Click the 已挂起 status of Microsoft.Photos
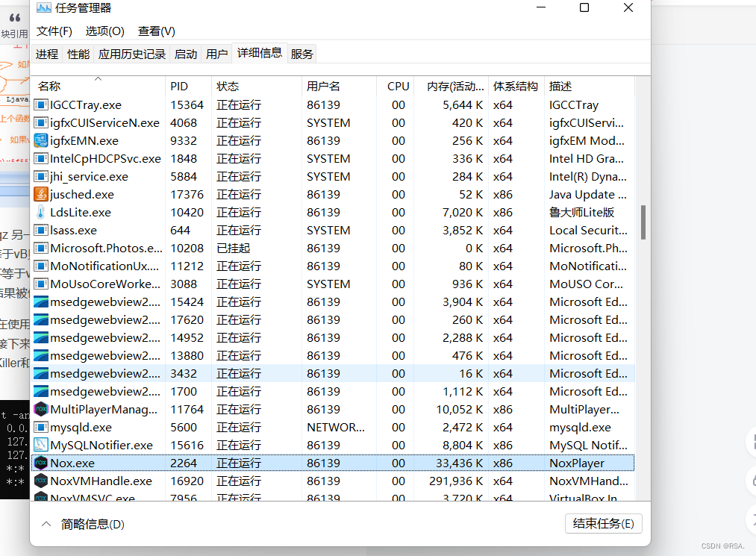 pos(234,248)
